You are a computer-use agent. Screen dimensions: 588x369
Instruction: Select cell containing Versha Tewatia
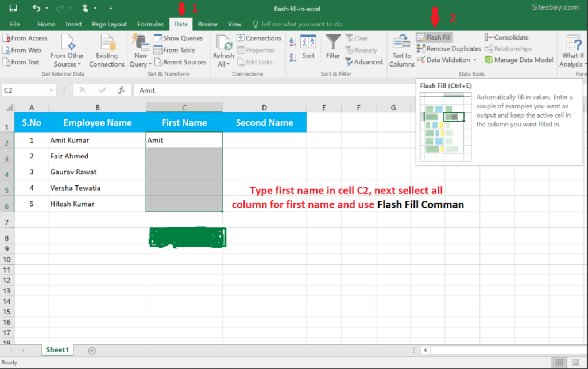coord(98,188)
